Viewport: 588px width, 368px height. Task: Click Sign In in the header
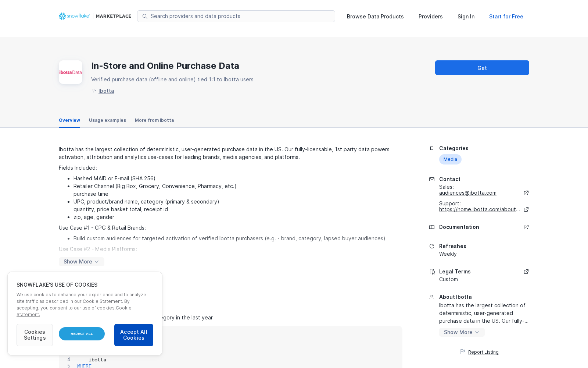pos(466,17)
